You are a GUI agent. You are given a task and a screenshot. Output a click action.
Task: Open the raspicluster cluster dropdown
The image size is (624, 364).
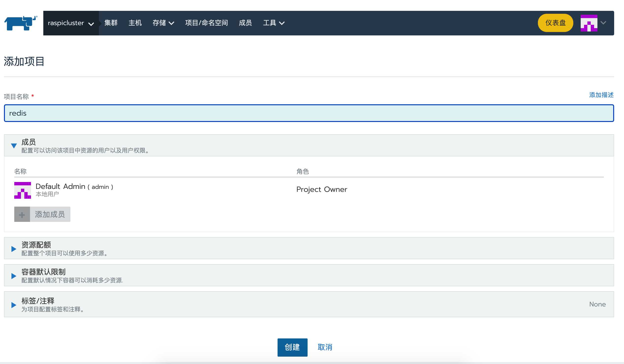(71, 23)
